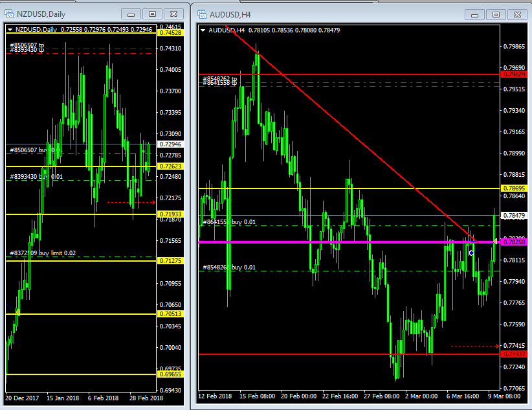This screenshot has width=532, height=410.
Task: Click the 0.77065 price scale value
Action: tap(514, 388)
